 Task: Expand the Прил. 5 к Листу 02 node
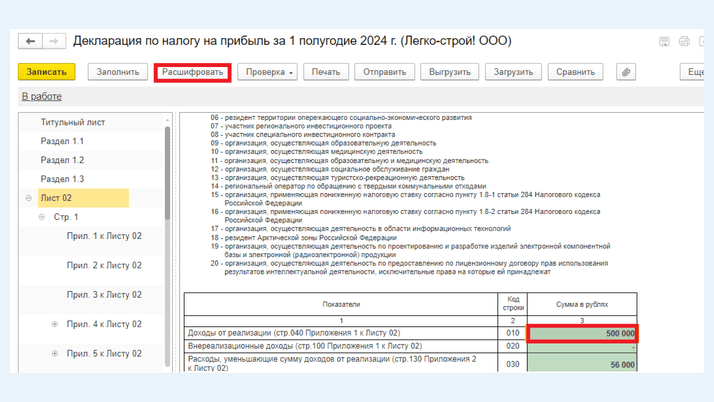coord(55,354)
